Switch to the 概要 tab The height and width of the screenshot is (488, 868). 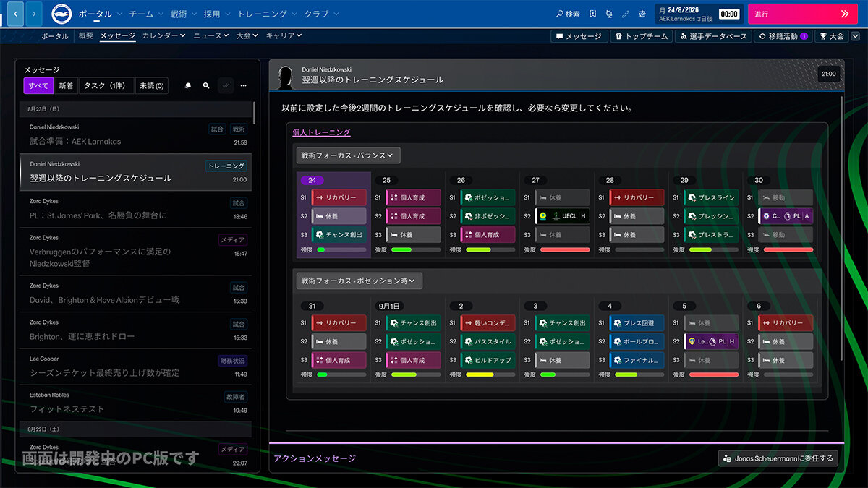click(85, 35)
